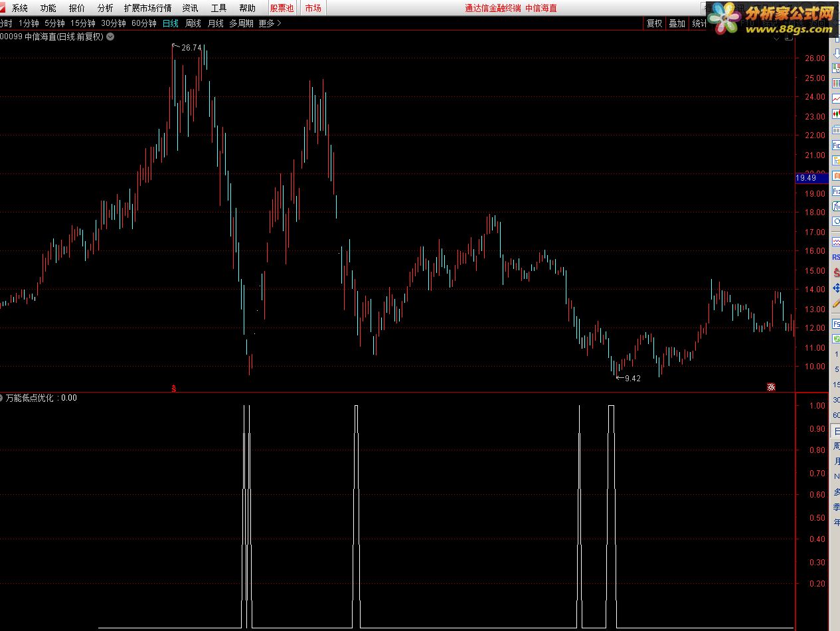Expand the chevron beside 中信海直 chart title
The width and height of the screenshot is (840, 631).
(110, 37)
